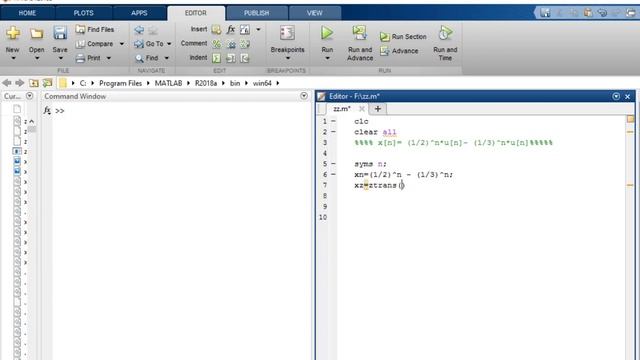Uncomment lines using the middle Comment icon
Screen dimensions: 640x360
point(231,44)
